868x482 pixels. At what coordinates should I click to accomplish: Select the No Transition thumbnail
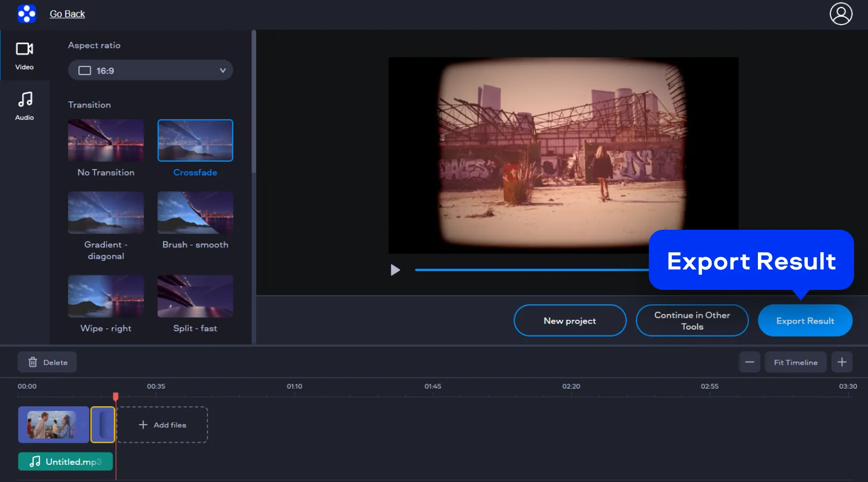106,141
